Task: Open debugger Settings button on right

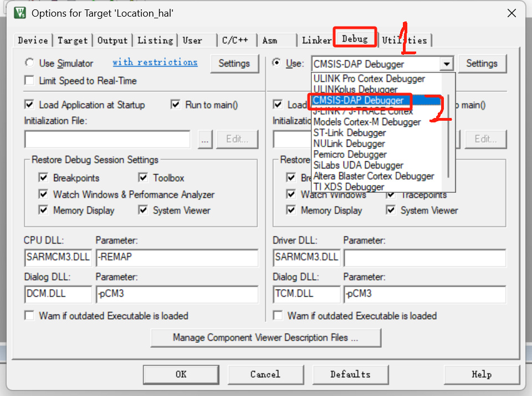Action: point(482,63)
